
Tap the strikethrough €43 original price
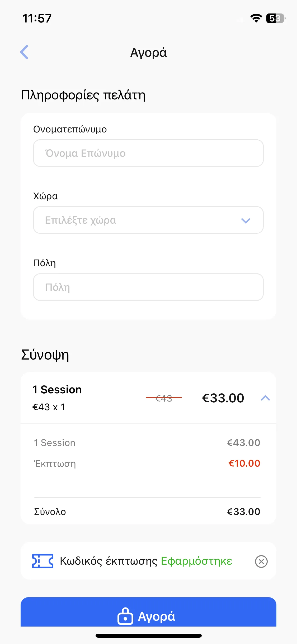point(164,398)
